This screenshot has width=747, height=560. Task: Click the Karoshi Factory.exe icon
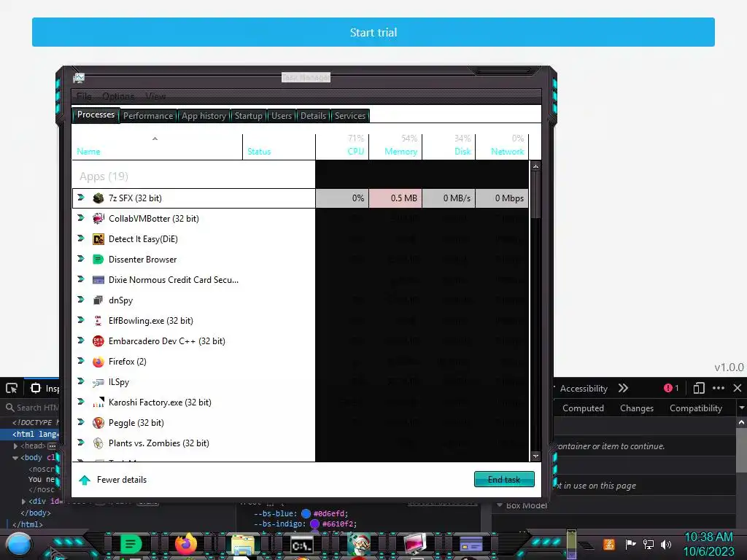[x=98, y=402]
